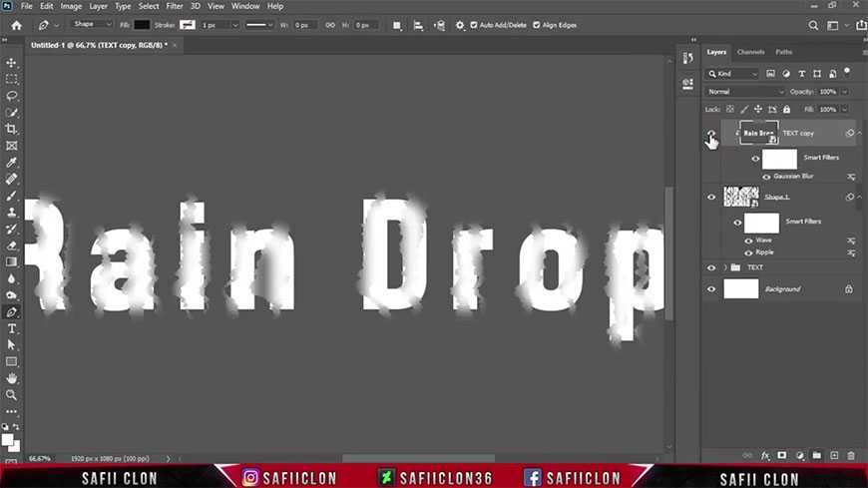Select the Eyedropper tool
868x488 pixels.
(12, 162)
